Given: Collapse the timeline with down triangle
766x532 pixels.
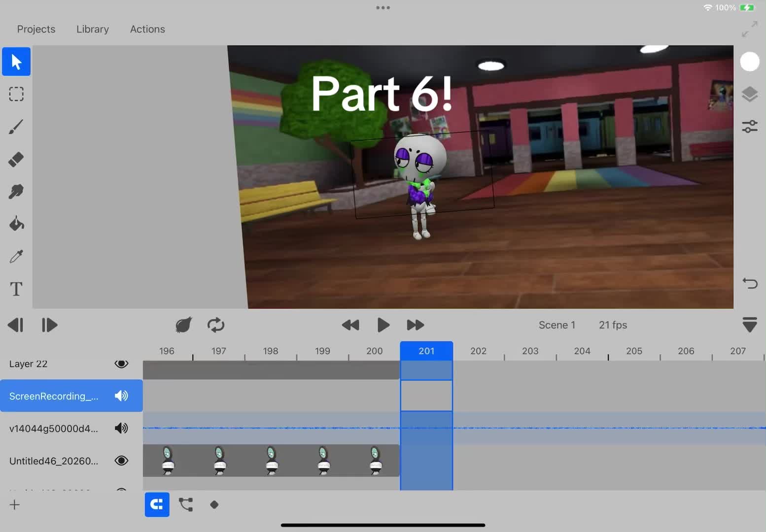Looking at the screenshot, I should pyautogui.click(x=749, y=325).
